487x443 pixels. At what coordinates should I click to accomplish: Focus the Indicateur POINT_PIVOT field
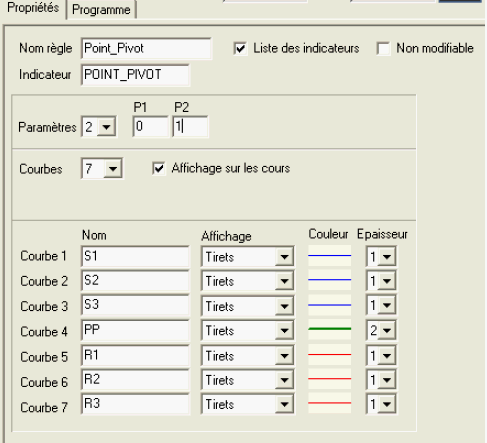[x=135, y=75]
